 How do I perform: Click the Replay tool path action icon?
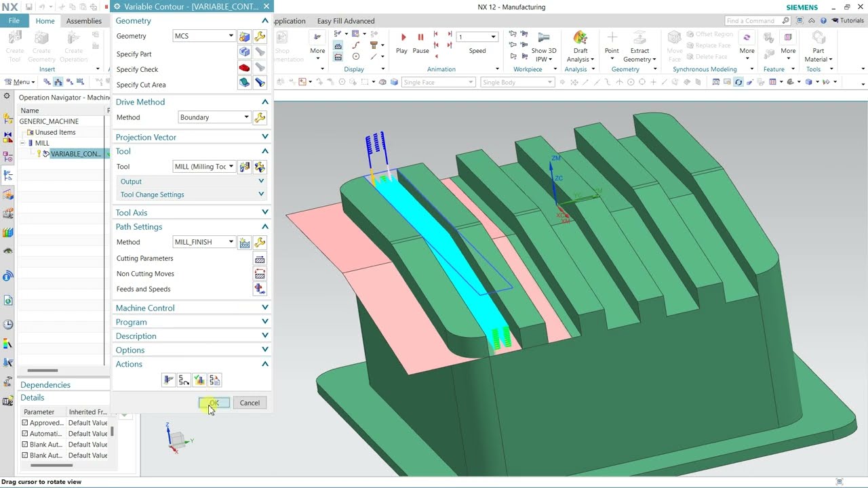point(184,380)
